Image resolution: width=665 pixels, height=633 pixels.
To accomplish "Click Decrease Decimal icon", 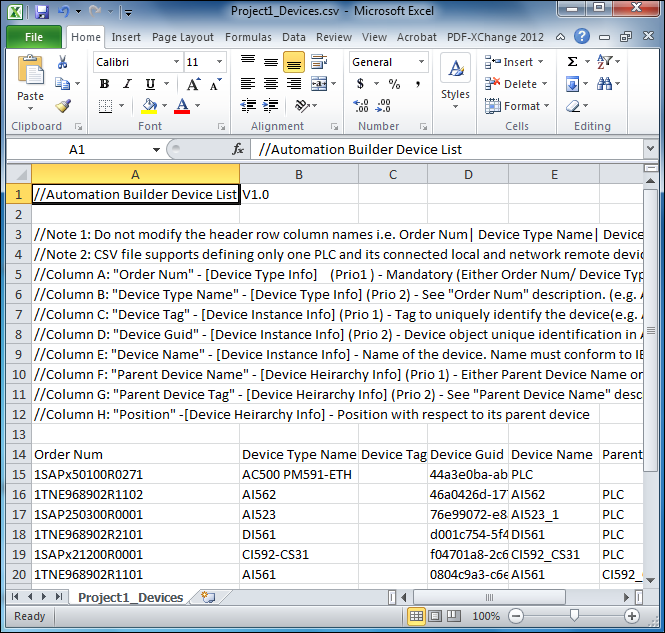I will pos(383,106).
